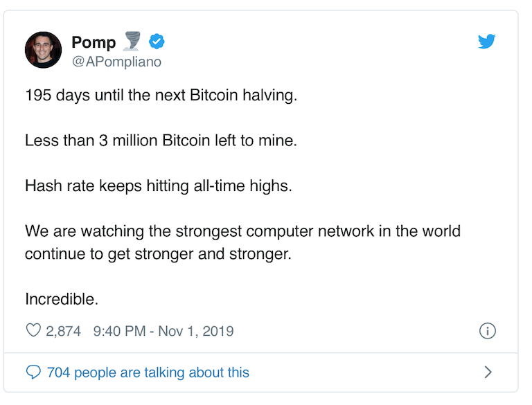Open the Twitter Ads info icon
The width and height of the screenshot is (532, 405).
487,331
